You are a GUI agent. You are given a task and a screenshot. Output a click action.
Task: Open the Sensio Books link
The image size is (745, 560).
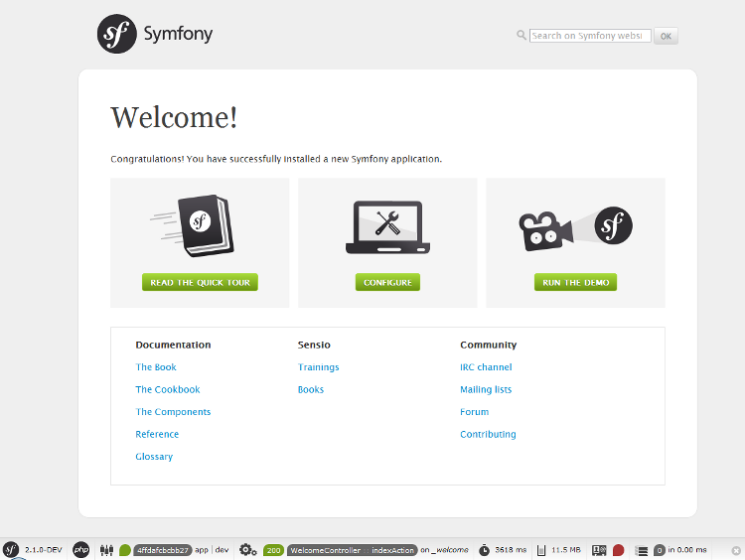(x=311, y=389)
